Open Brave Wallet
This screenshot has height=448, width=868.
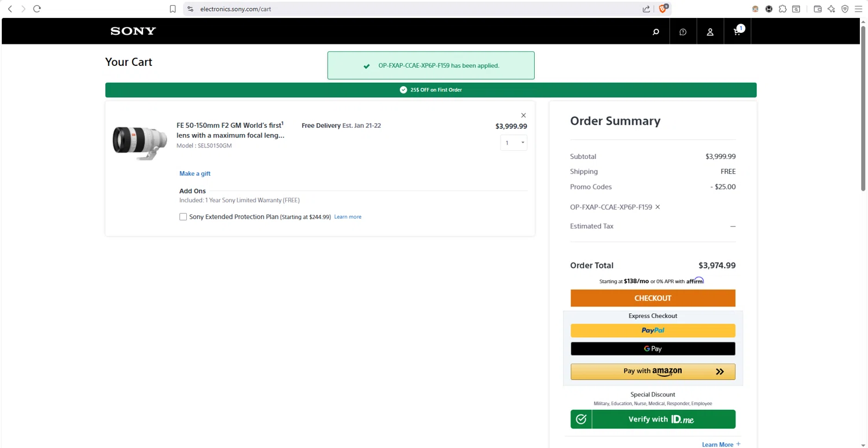pos(818,9)
